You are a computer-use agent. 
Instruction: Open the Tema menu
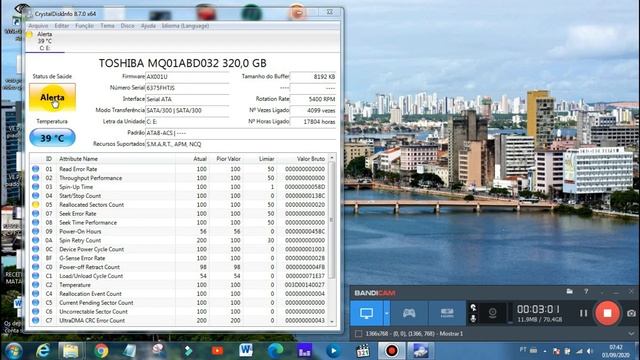click(107, 26)
